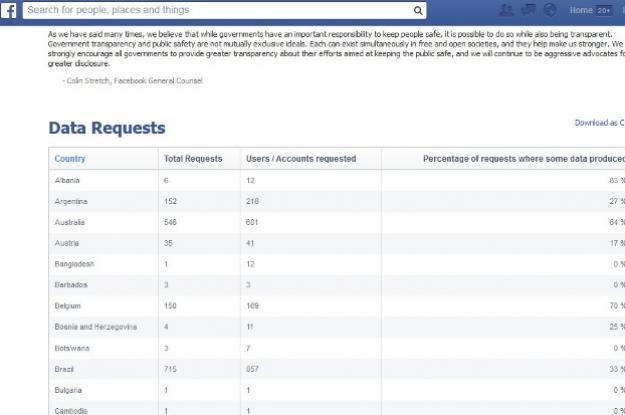Select the Bangladesh row name

click(74, 264)
